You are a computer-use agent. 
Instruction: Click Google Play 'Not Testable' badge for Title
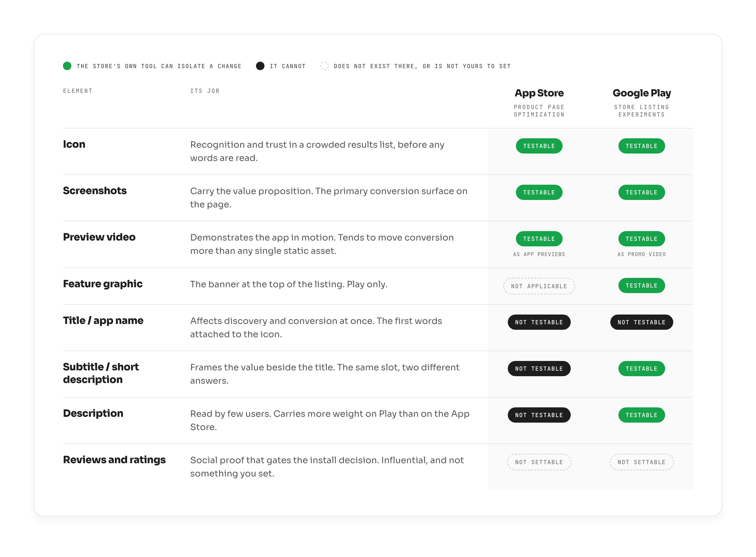click(x=641, y=322)
